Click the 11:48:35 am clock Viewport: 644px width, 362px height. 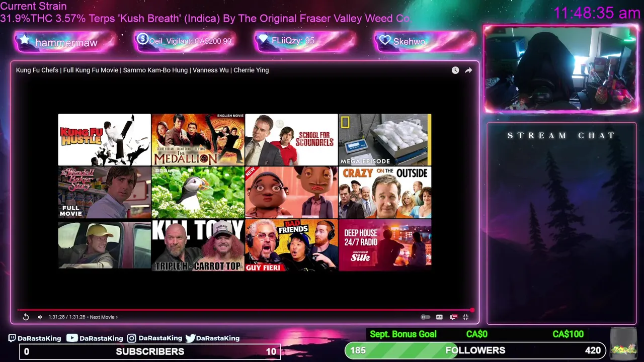tap(597, 13)
